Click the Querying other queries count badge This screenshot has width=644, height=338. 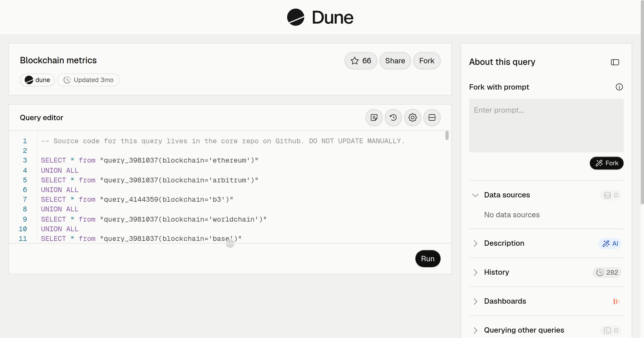point(611,330)
